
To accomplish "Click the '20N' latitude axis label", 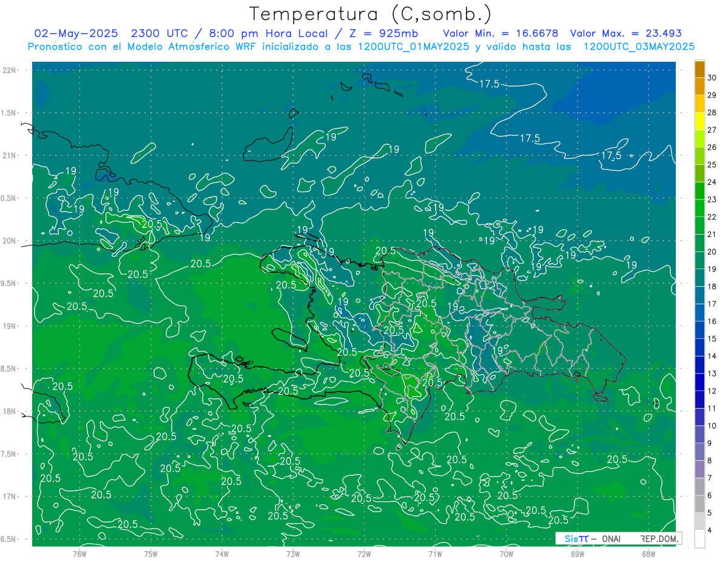I will tap(8, 241).
